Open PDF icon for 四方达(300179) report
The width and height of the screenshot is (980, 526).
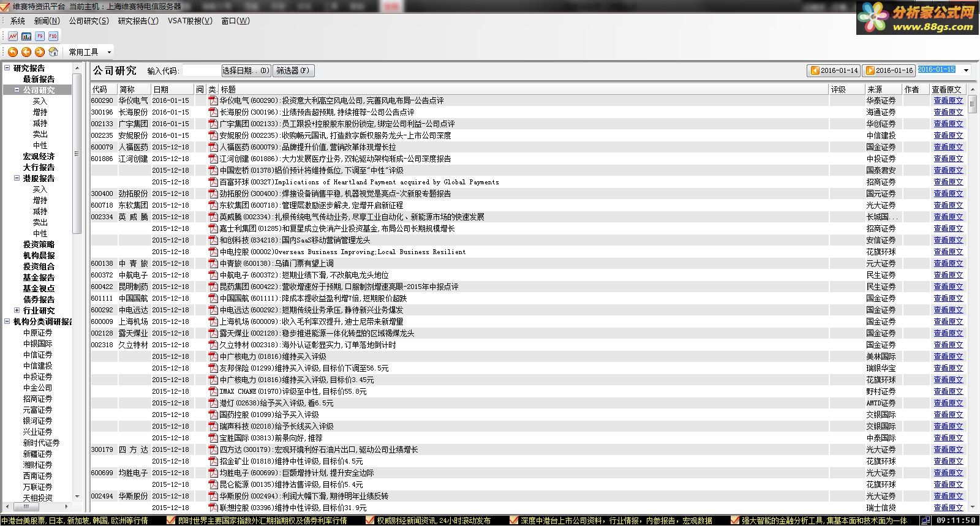213,449
